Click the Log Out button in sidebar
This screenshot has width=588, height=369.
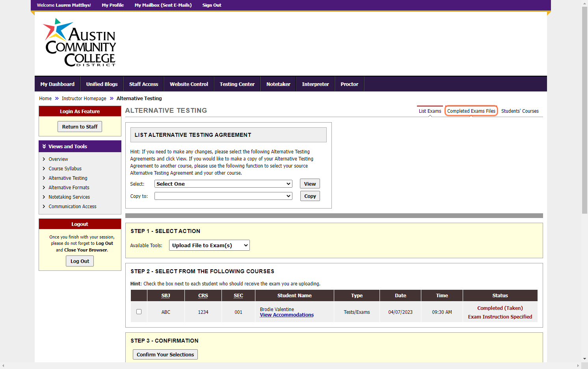80,261
